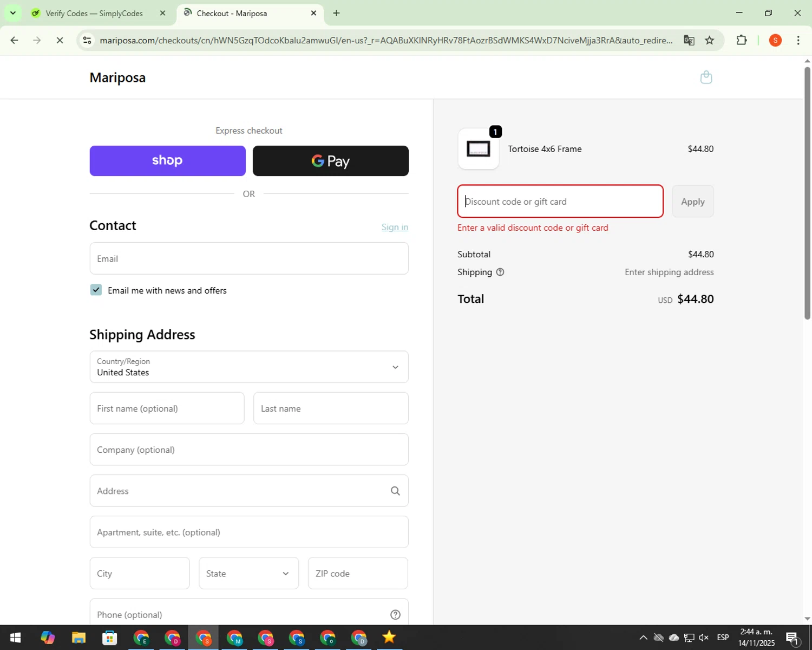
Task: Open Microsoft Store from the taskbar
Action: pos(110,638)
